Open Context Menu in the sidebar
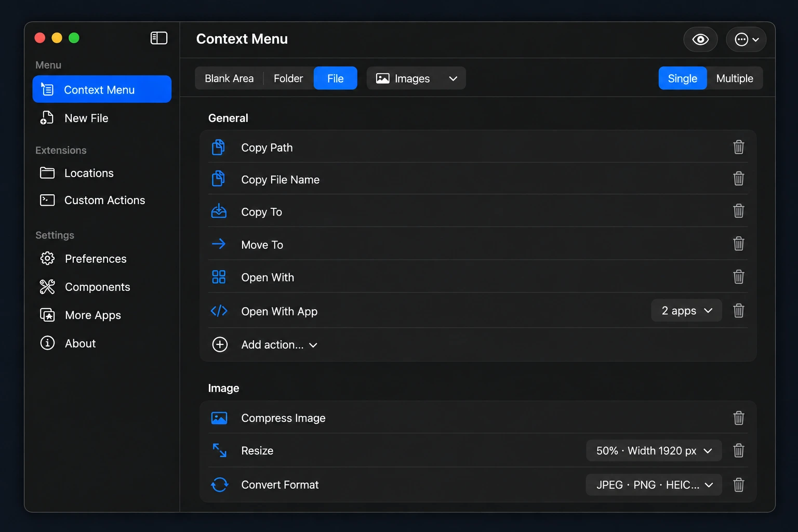Image resolution: width=798 pixels, height=532 pixels. [102, 89]
